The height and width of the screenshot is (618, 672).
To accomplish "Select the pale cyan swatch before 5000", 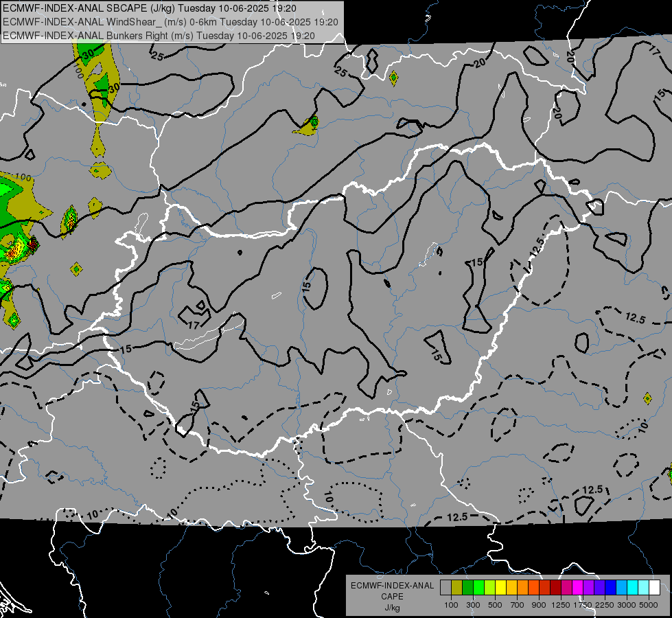I will pyautogui.click(x=644, y=588).
